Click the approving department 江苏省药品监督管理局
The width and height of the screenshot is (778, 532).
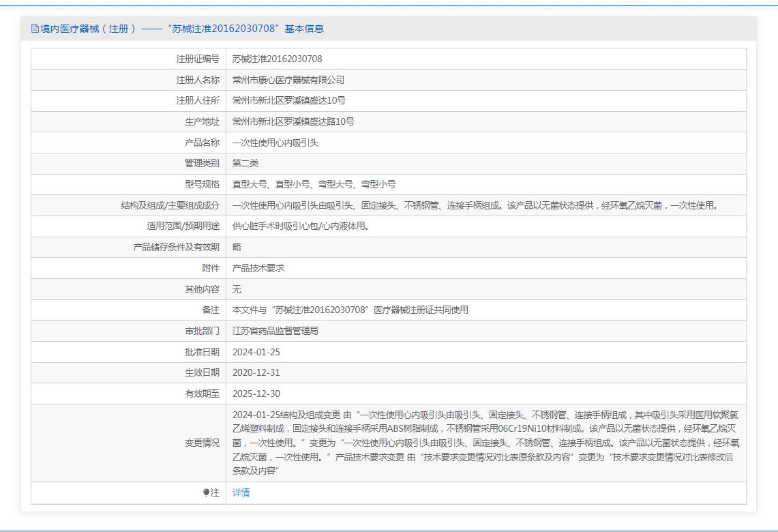click(275, 331)
